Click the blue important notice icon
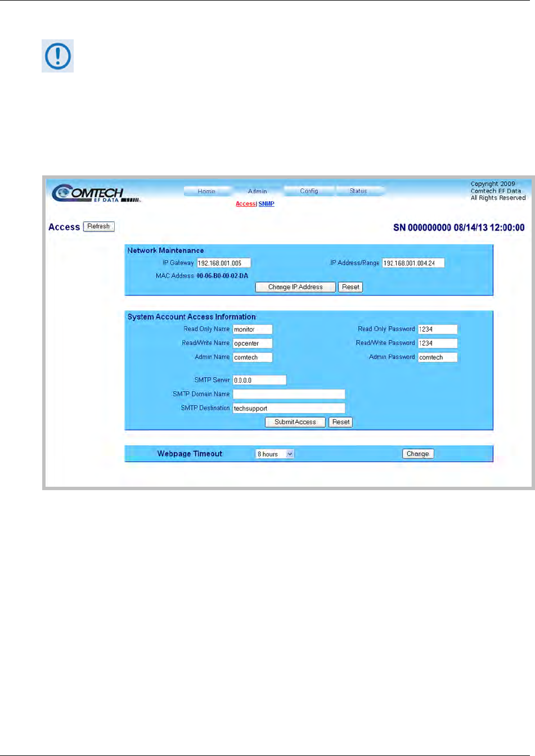 click(x=57, y=56)
